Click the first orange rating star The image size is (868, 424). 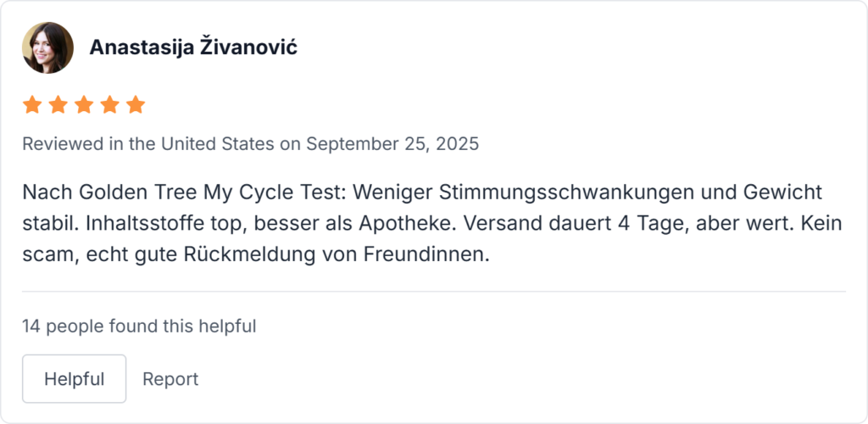[32, 105]
